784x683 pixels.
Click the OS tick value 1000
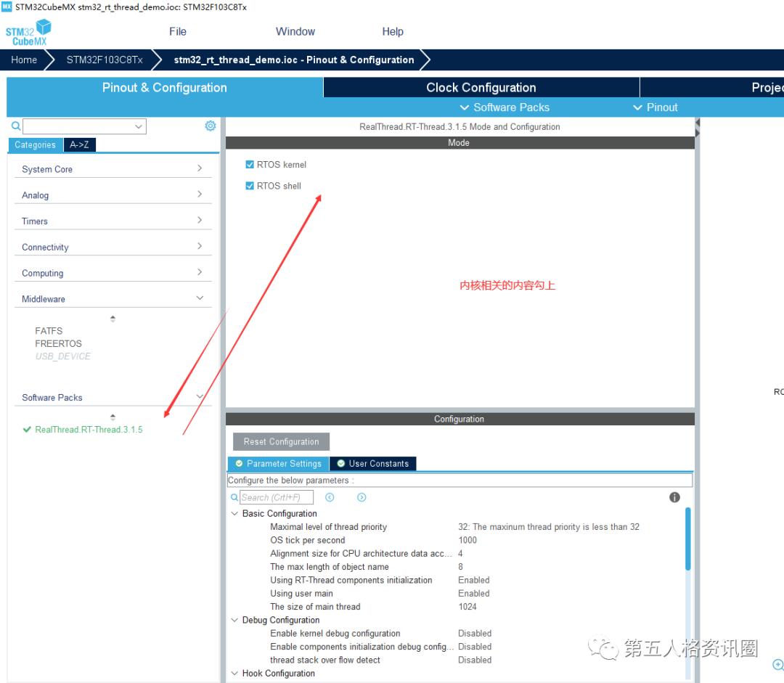(x=467, y=540)
